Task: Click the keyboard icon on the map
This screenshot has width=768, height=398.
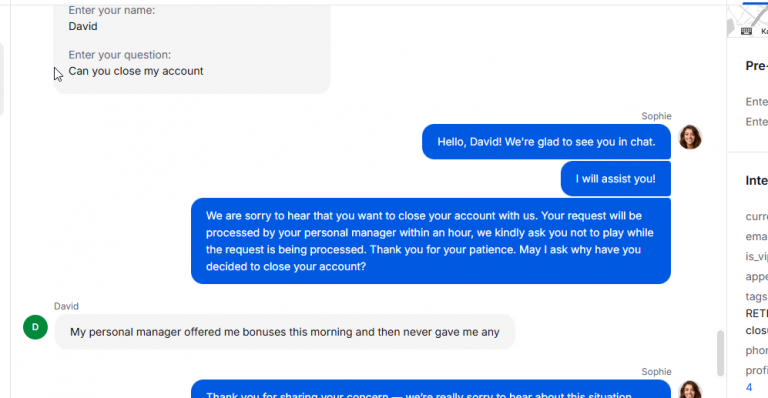Action: [746, 31]
